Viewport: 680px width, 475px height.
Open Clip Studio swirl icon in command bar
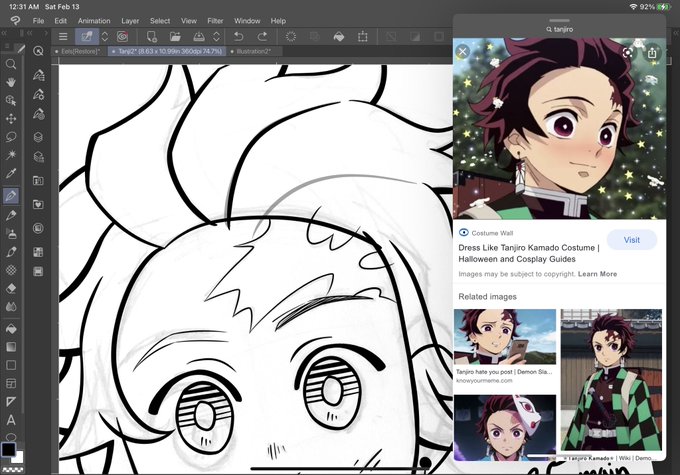coord(123,36)
